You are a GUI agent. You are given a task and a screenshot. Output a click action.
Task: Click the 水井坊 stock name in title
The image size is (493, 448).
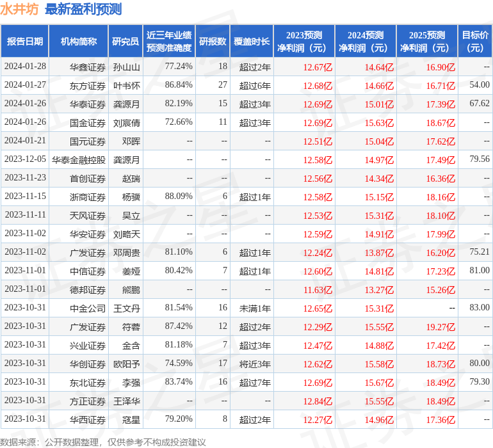click(x=19, y=10)
